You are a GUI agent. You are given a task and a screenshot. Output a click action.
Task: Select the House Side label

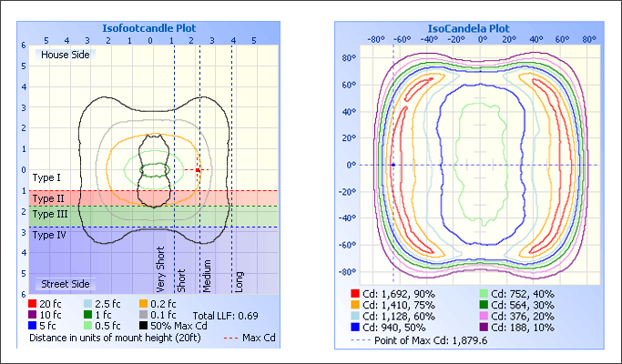(x=66, y=56)
